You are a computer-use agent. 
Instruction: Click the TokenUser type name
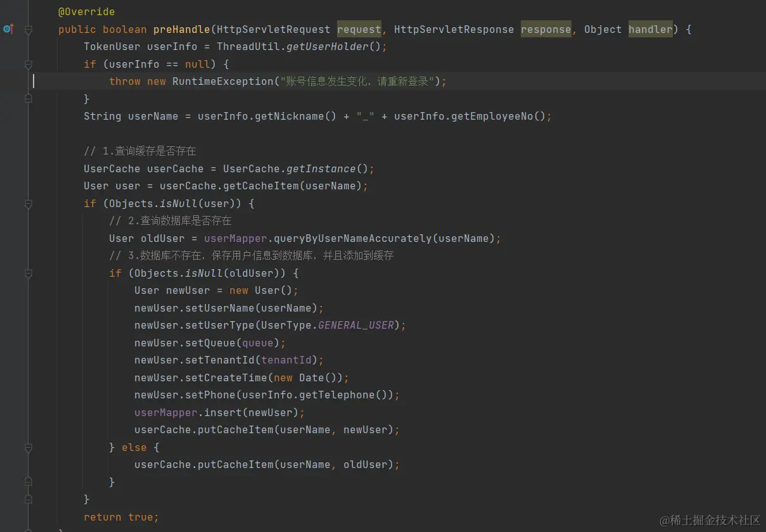click(112, 47)
